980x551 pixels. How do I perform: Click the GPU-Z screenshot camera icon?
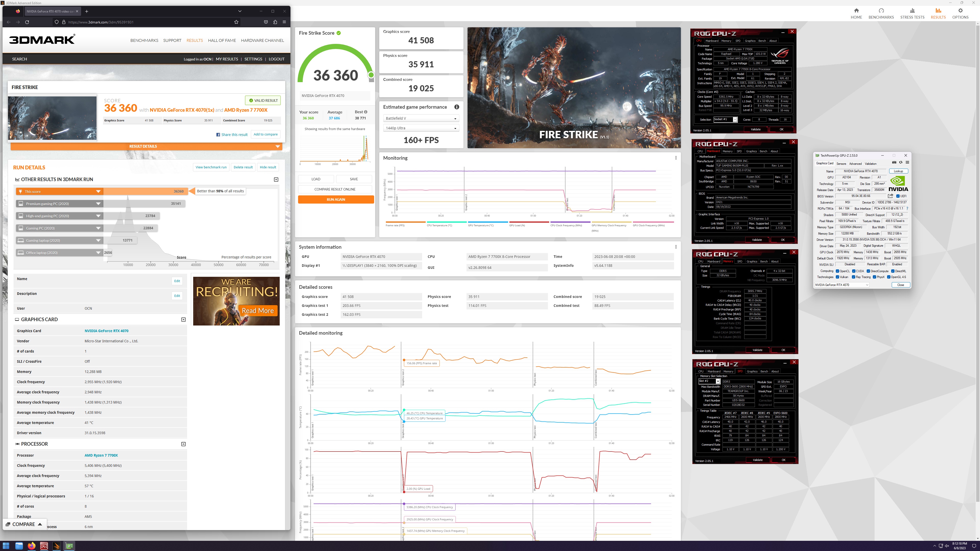coord(894,162)
